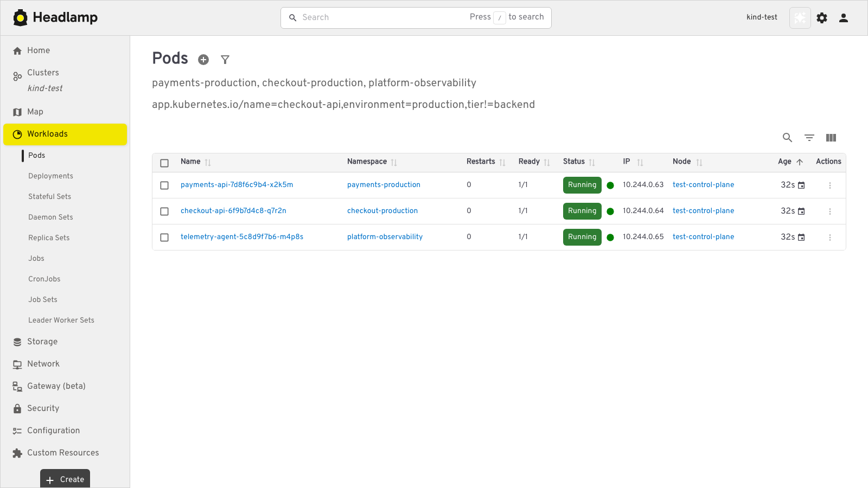Open platform-observability namespace link

(x=385, y=237)
